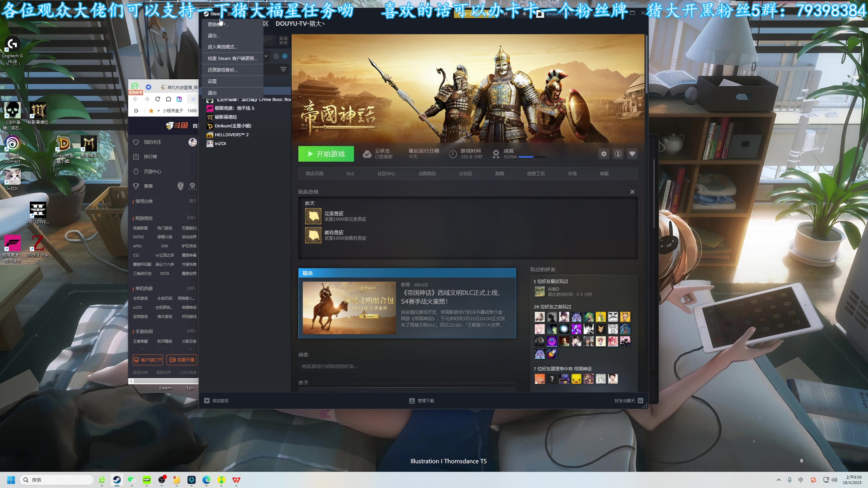868x488 pixels.
Task: Open 我的关注 in Douyu sidebar
Action: (152, 142)
